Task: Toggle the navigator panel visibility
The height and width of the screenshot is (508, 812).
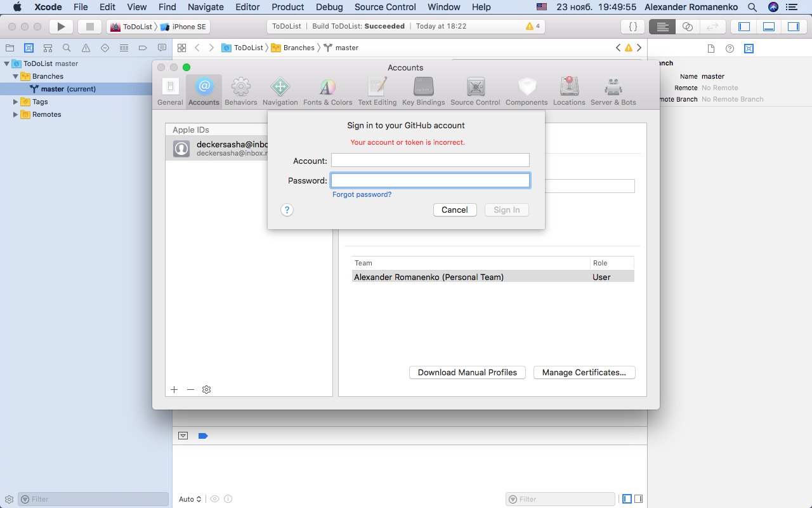Action: [x=744, y=27]
